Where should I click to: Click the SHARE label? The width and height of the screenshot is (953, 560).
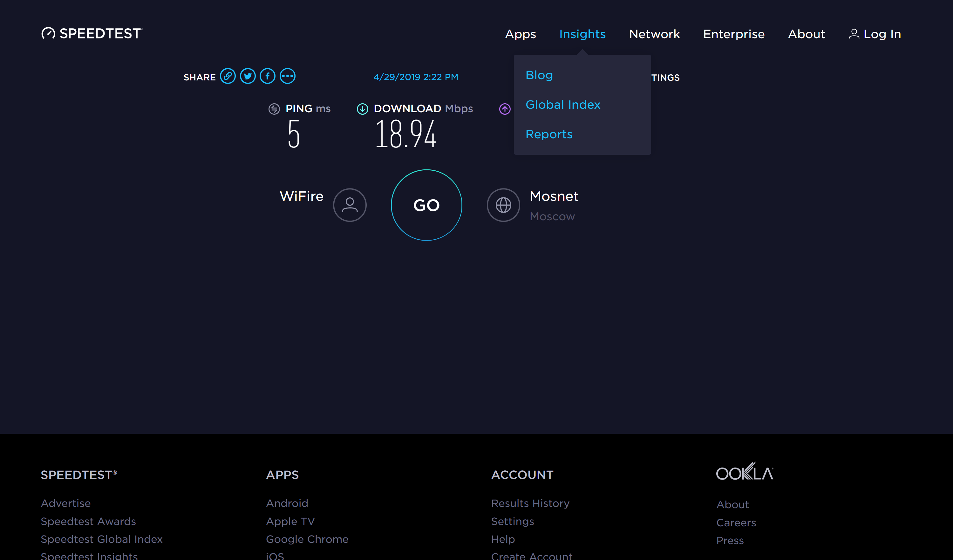(199, 77)
